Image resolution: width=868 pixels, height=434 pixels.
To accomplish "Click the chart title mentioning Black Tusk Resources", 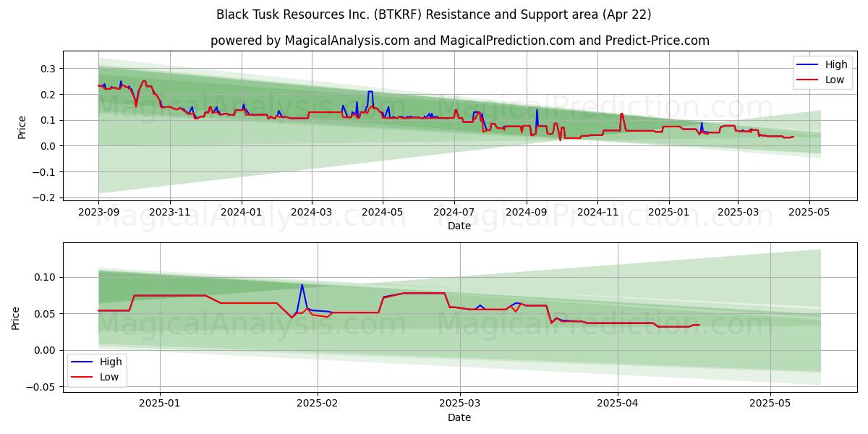I will 433,14.
